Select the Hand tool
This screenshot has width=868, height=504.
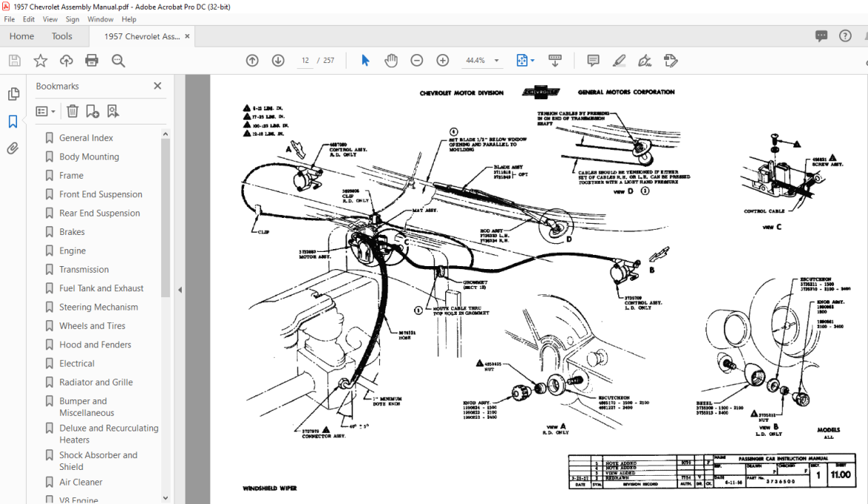pyautogui.click(x=391, y=60)
